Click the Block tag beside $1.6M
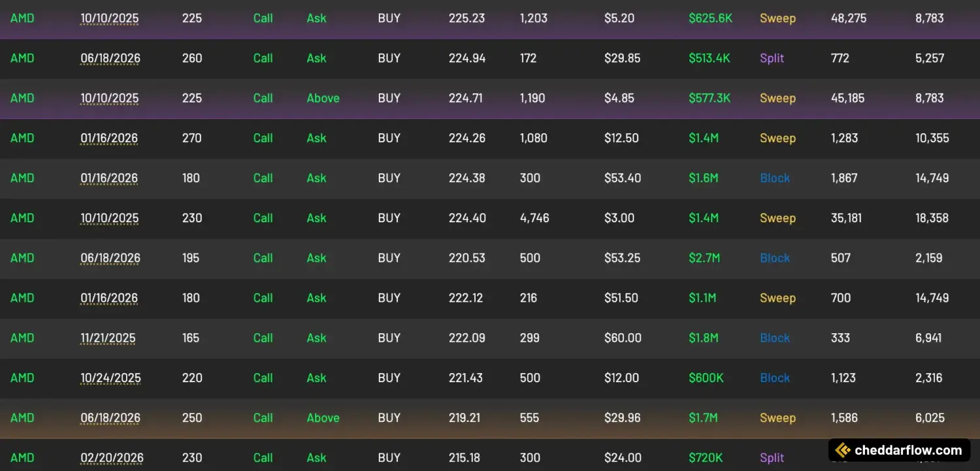 [775, 178]
